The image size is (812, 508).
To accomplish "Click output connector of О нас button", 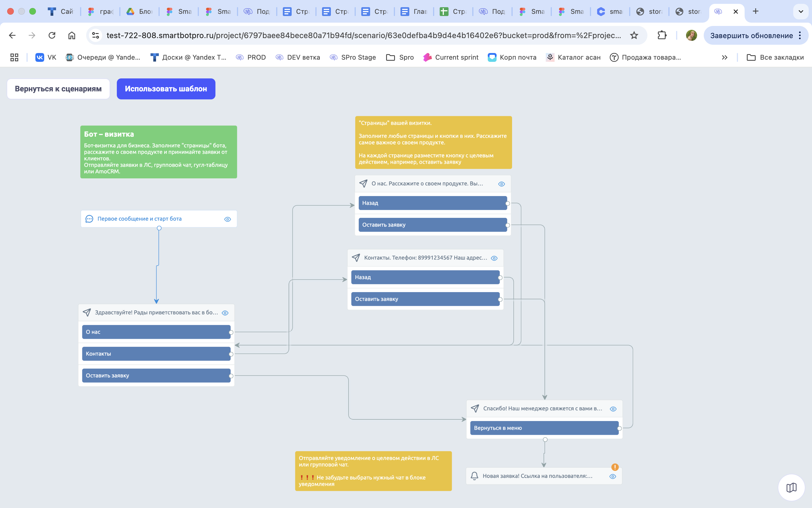I will pyautogui.click(x=231, y=332).
